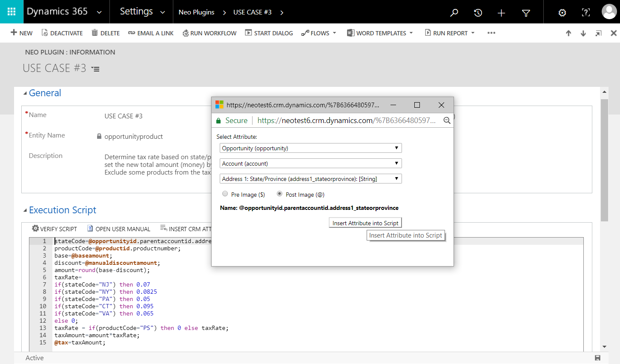Screen dimensions: 620x364
Task: Collapse the Execution Script section
Action: (25, 210)
